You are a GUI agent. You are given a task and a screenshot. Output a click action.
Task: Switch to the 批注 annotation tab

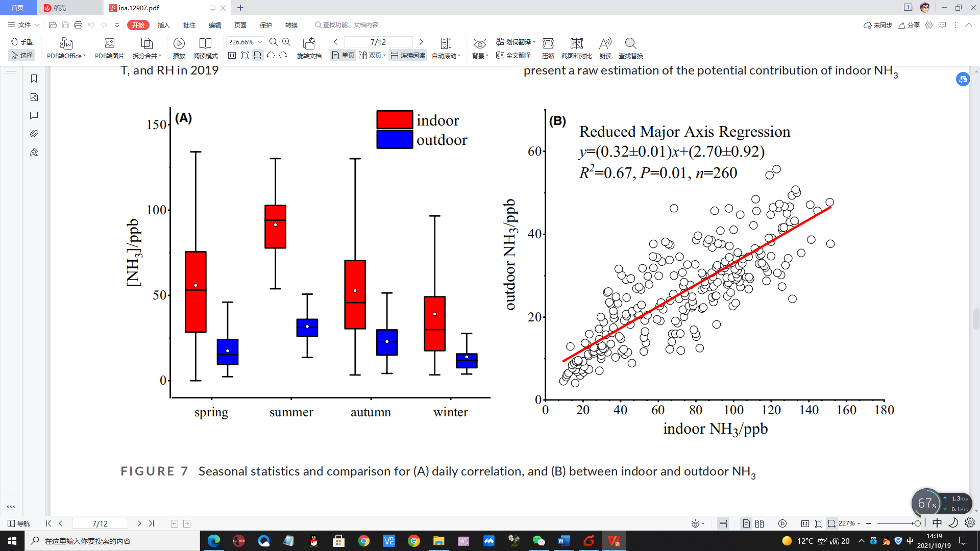[189, 25]
